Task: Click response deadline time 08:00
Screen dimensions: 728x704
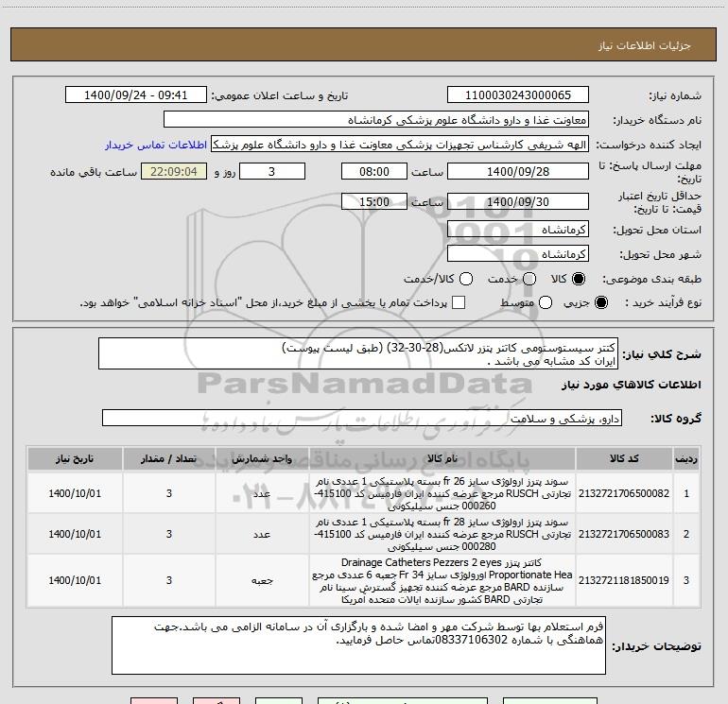Action: [374, 171]
